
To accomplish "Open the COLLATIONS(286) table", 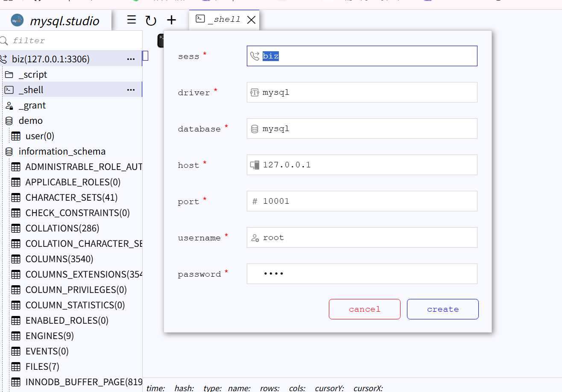I will click(62, 228).
